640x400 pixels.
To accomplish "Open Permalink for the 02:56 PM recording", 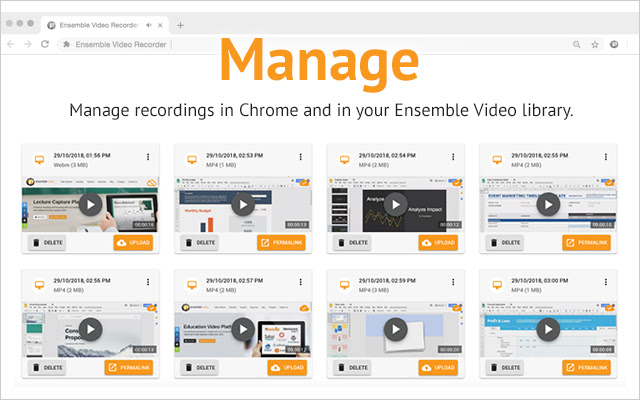I will click(129, 368).
